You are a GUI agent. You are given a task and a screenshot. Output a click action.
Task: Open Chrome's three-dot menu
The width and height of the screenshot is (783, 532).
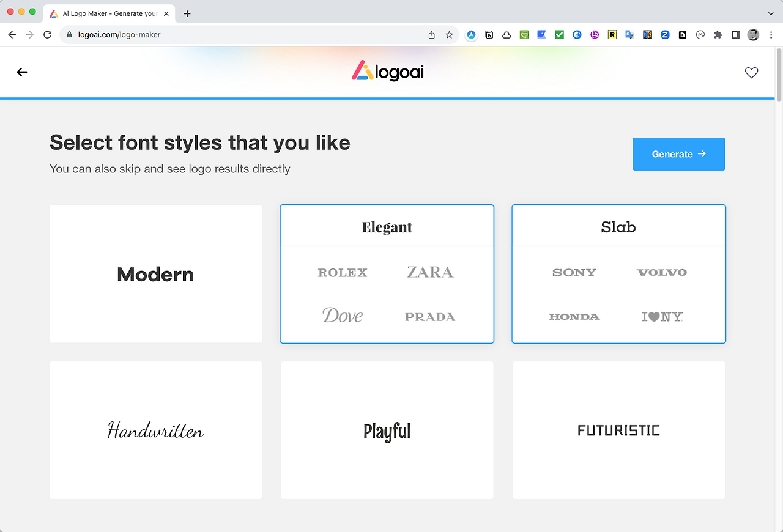pos(770,35)
